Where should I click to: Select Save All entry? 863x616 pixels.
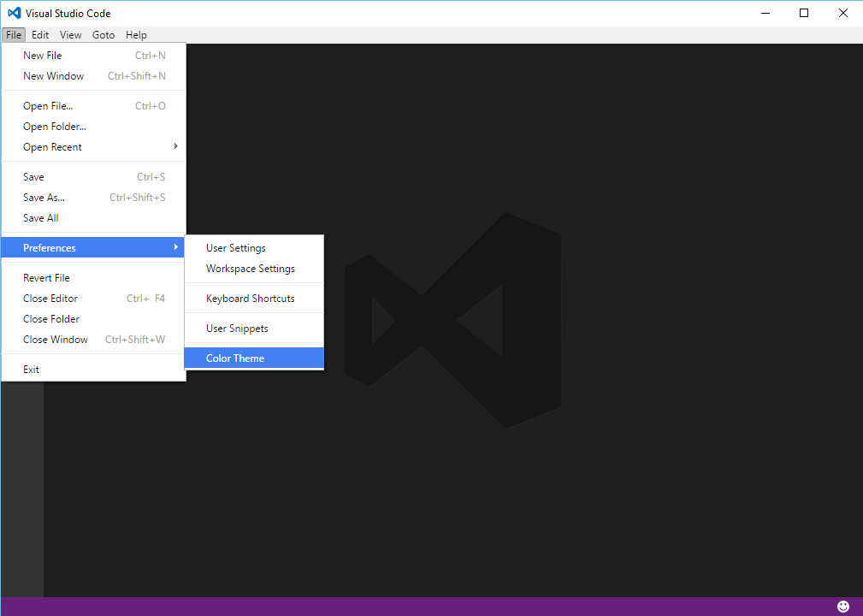pyautogui.click(x=93, y=218)
